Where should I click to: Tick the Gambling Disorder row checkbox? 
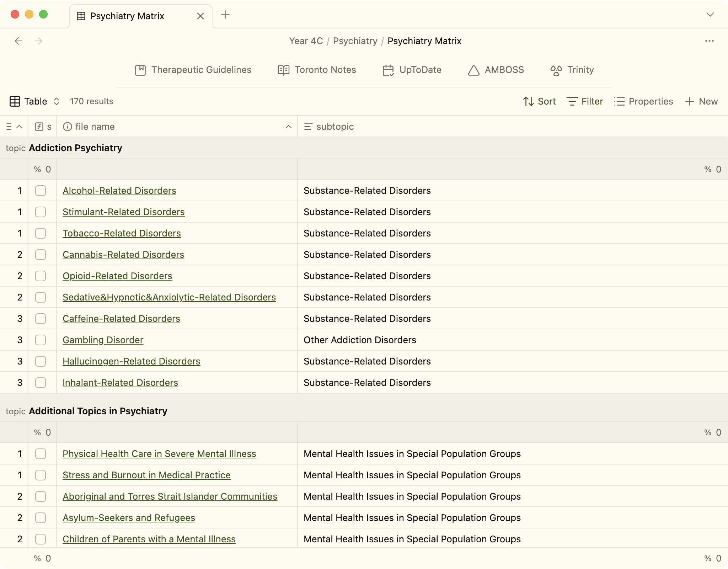[x=41, y=340]
